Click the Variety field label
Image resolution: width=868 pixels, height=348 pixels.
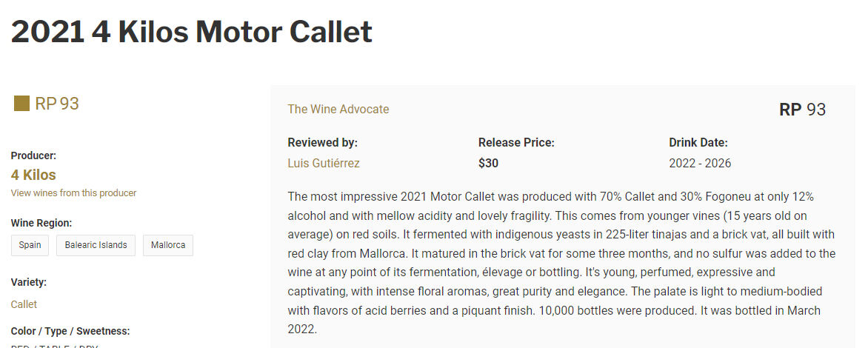29,282
